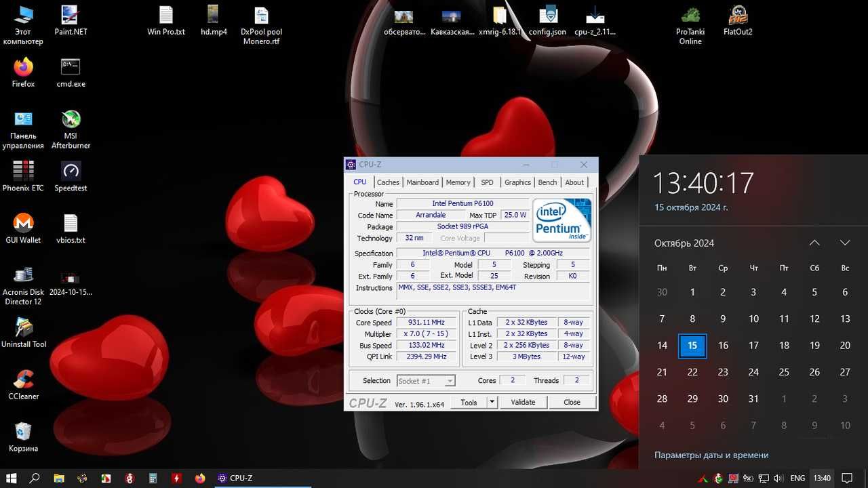Expand the Tools dropdown arrow
The height and width of the screenshot is (488, 868).
click(492, 402)
